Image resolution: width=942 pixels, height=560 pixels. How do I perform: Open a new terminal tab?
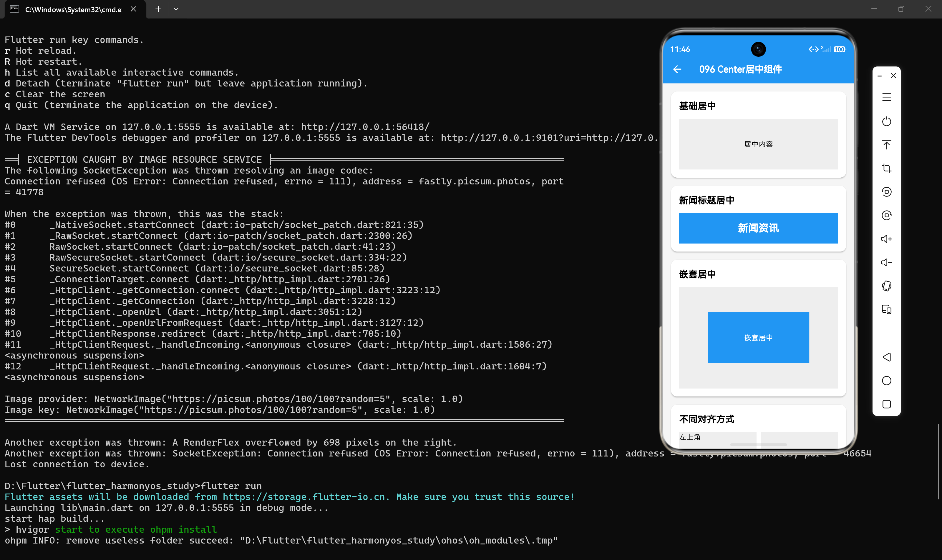[158, 9]
